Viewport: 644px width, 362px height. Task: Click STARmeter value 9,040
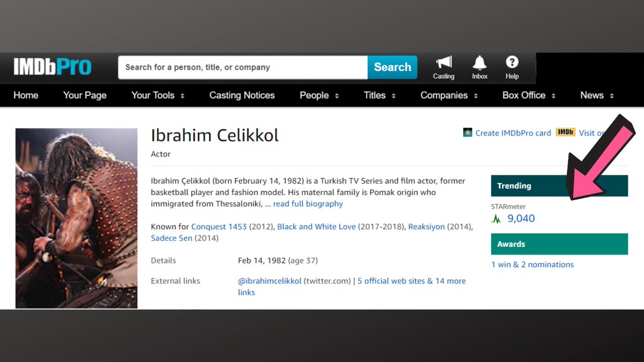(x=521, y=218)
